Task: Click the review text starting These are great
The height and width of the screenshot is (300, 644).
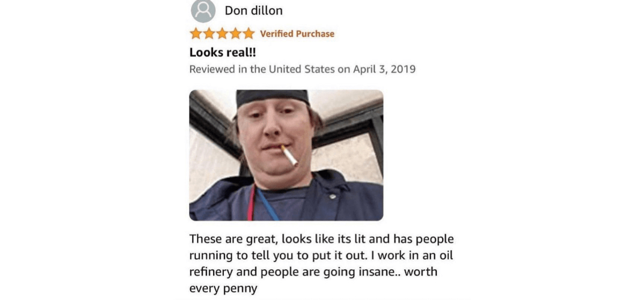Action: click(x=321, y=263)
